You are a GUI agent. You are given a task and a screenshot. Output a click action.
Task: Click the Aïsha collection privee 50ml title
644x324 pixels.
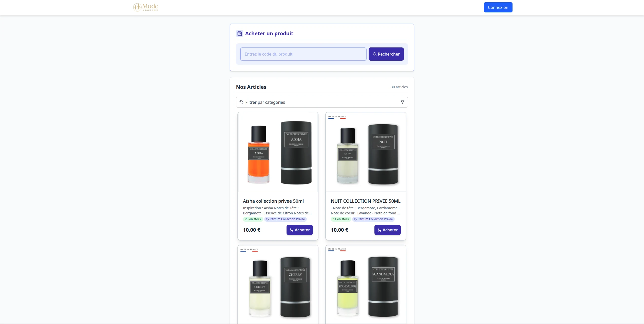[273, 201]
